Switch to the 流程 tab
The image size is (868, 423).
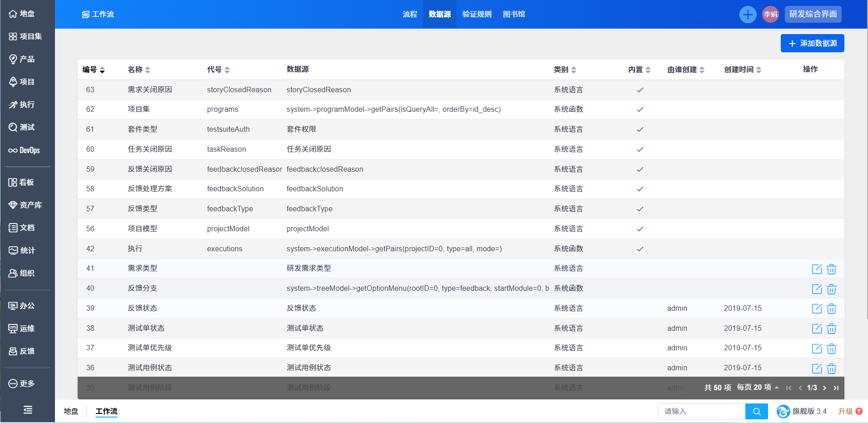click(x=410, y=14)
